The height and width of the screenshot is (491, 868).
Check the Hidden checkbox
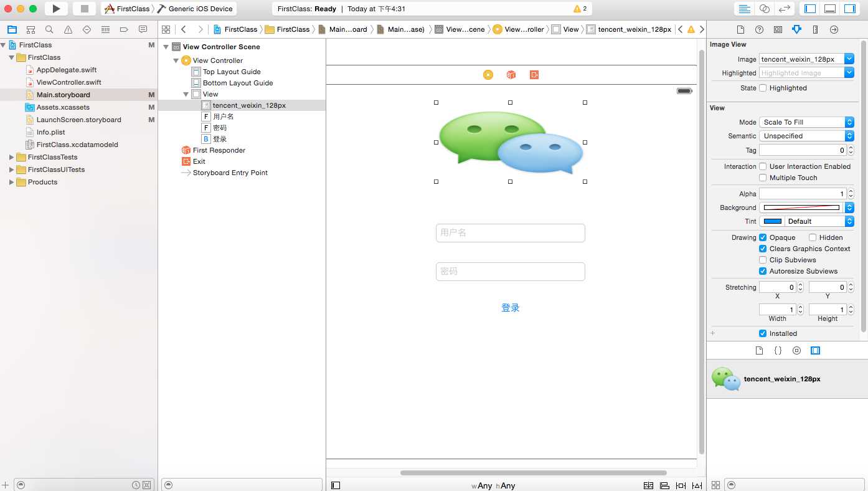click(x=813, y=237)
